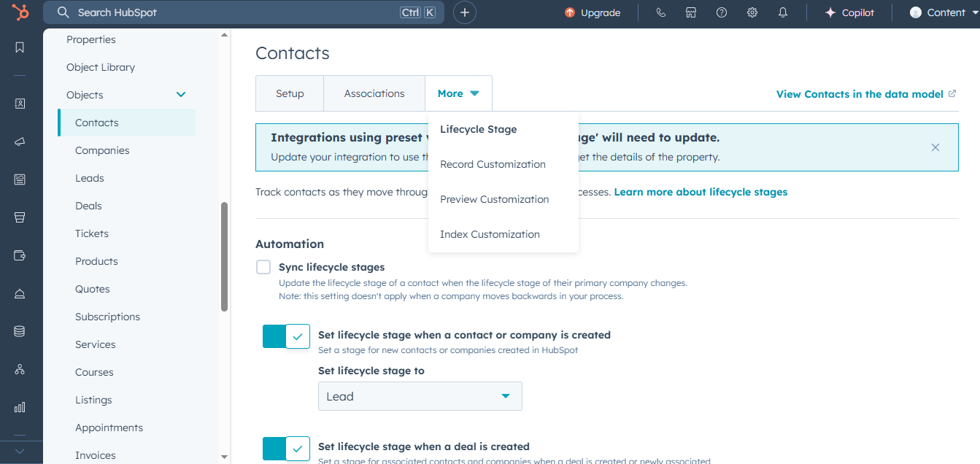
Task: Click View Contacts in the data model
Action: 860,94
